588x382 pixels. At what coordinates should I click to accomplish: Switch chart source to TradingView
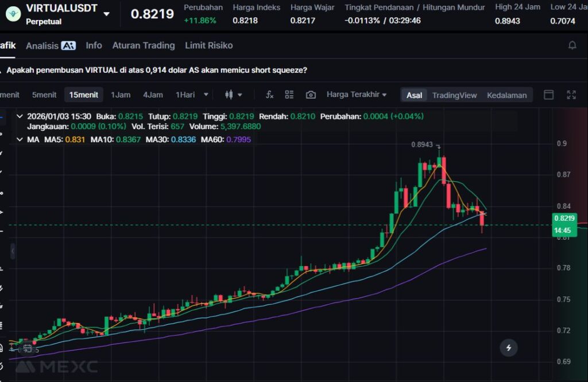[454, 95]
